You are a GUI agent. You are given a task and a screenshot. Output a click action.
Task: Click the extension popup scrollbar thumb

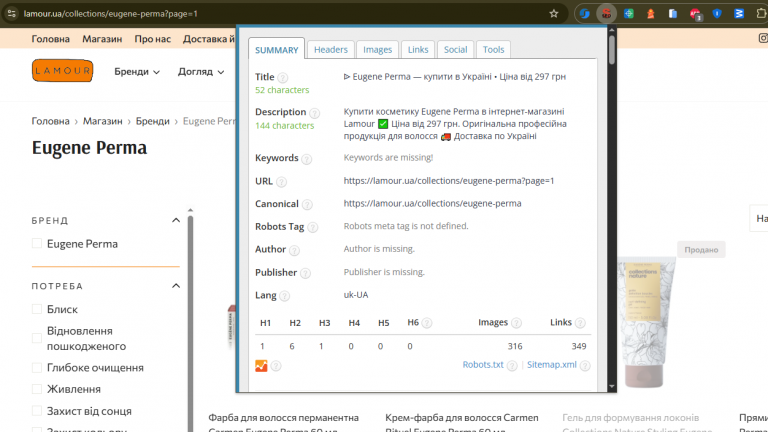click(x=612, y=49)
